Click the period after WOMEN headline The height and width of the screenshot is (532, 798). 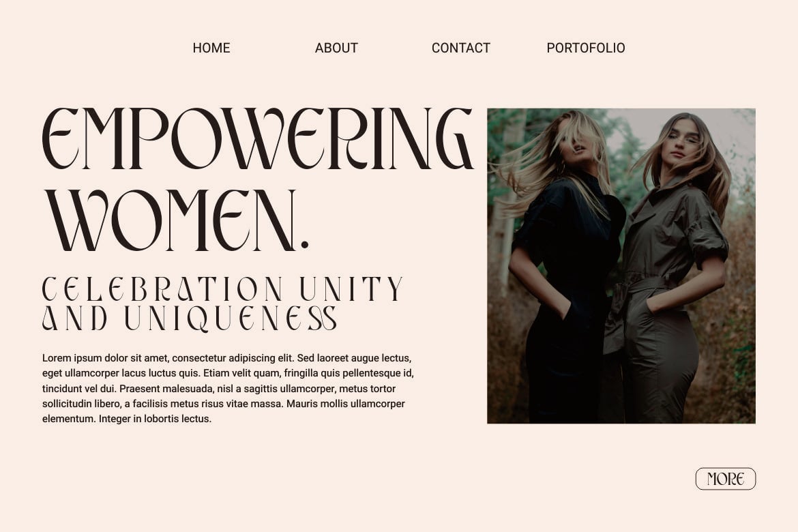(305, 245)
